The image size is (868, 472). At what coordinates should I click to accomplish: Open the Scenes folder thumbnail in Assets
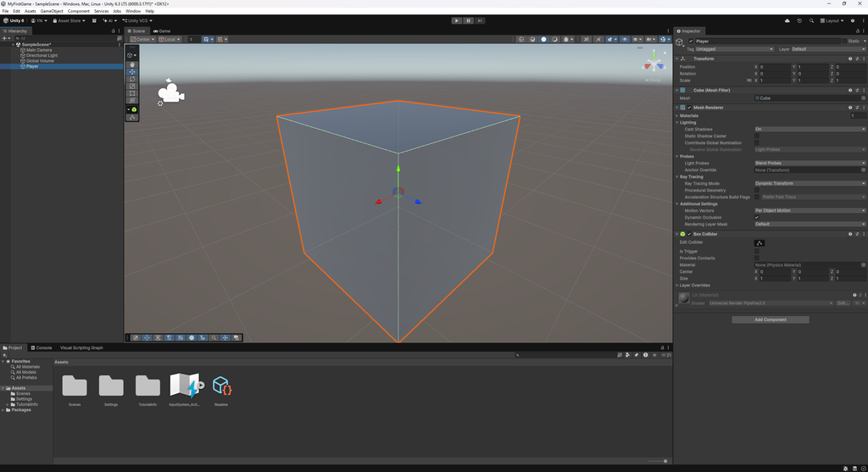[75, 386]
